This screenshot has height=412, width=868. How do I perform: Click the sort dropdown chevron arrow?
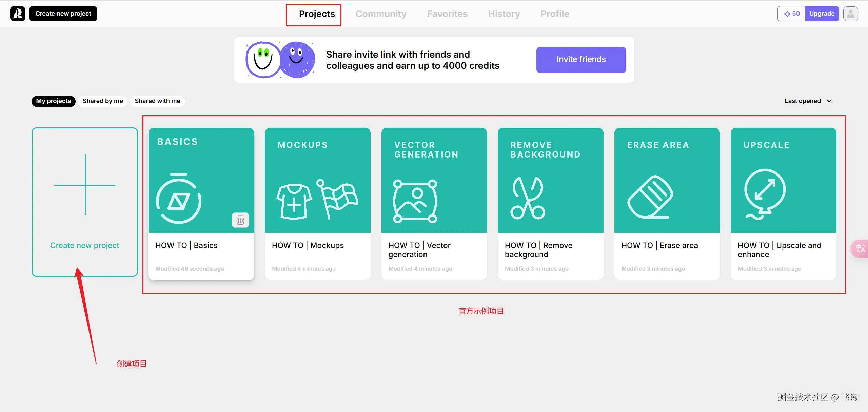[829, 101]
